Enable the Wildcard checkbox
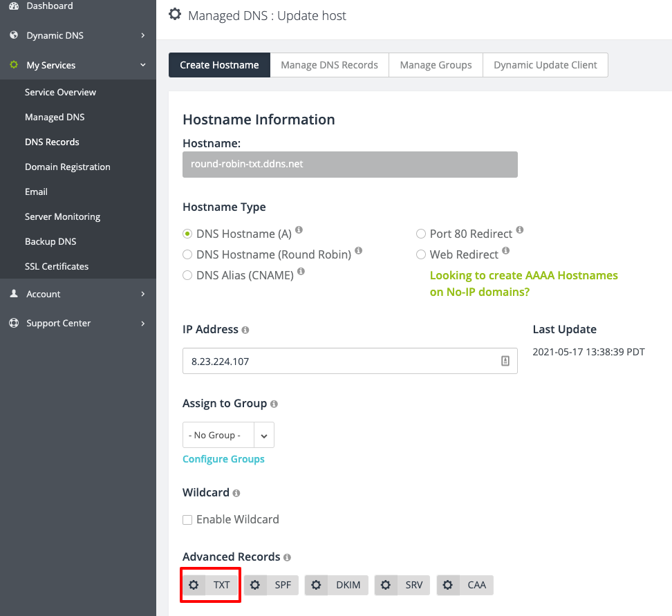This screenshot has height=616, width=672. pyautogui.click(x=187, y=520)
